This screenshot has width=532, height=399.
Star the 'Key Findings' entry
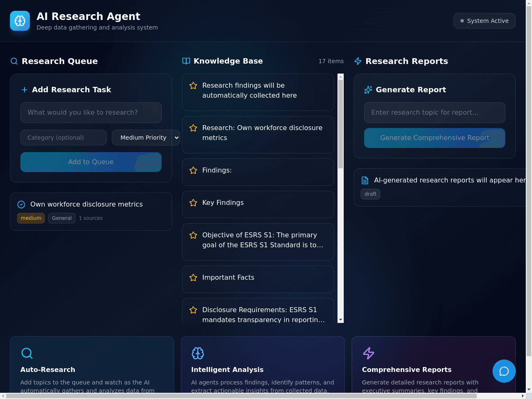point(193,203)
